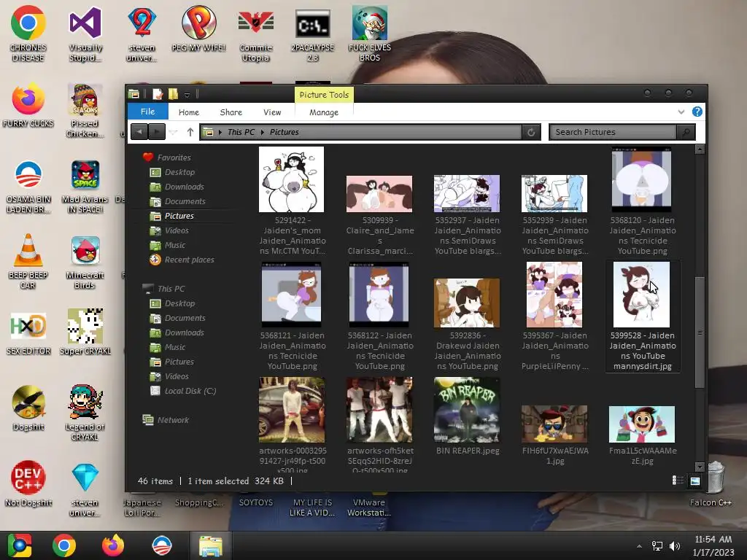Open Customize Quick Access Toolbar dropdown
This screenshot has width=747, height=560.
pos(187,95)
